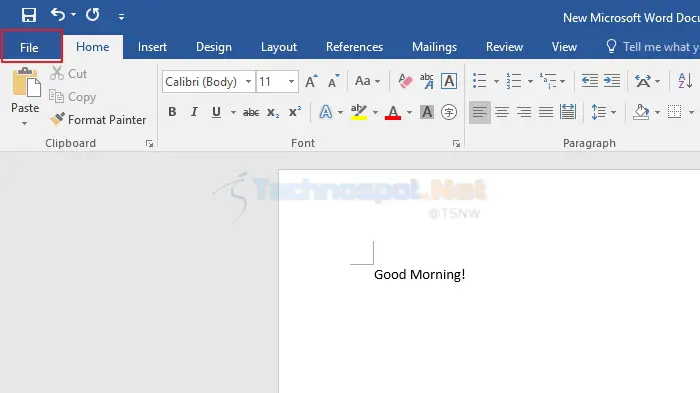Click the Sort A-Z icon
This screenshot has width=700, height=393.
pos(685,81)
